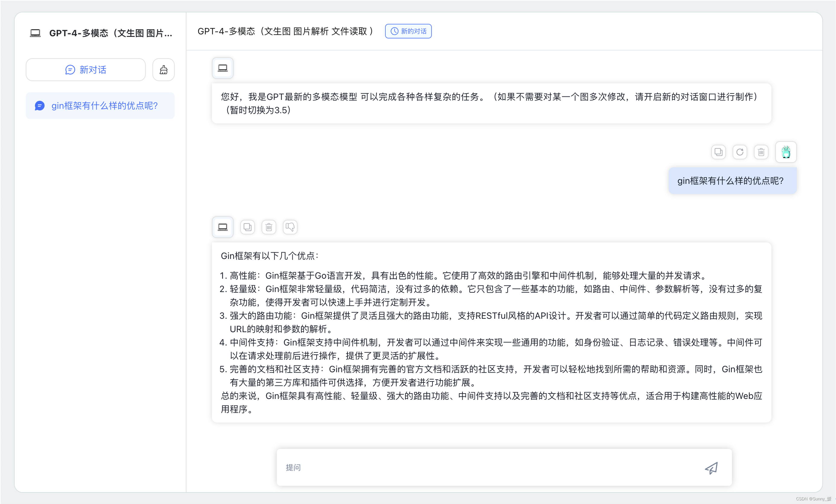
Task: Thumbs-down the assistant's answer
Action: 290,227
